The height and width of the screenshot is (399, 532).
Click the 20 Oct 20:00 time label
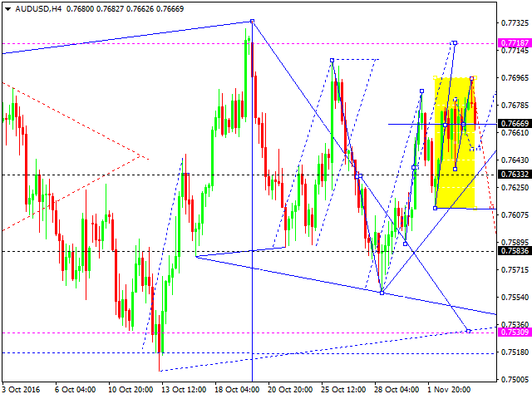click(x=290, y=390)
